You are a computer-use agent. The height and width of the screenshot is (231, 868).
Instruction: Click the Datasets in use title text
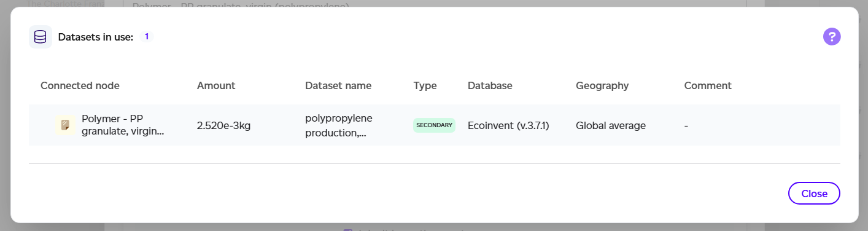[96, 37]
